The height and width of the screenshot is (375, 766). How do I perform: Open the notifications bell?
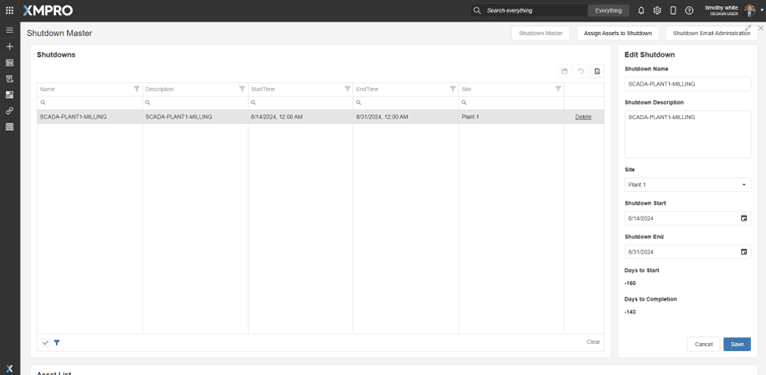point(641,10)
